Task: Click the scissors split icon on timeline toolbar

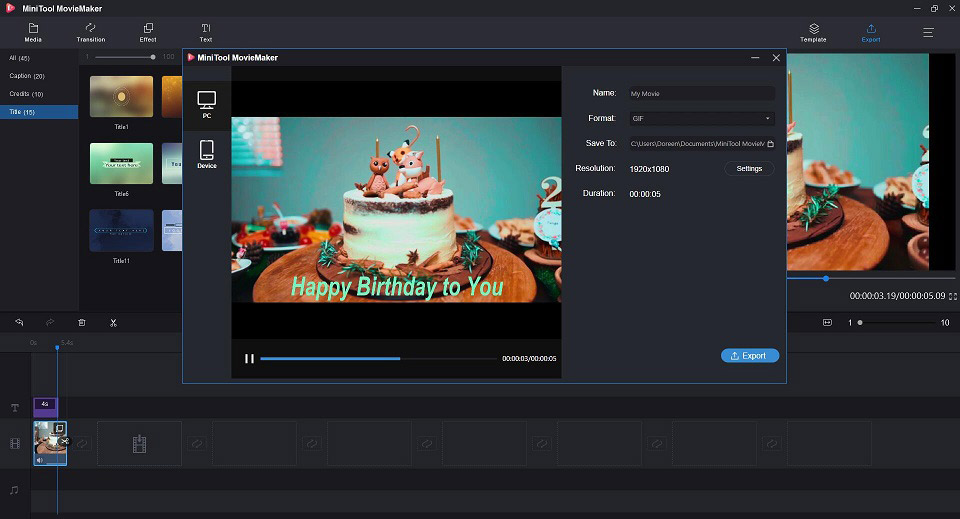Action: tap(113, 323)
